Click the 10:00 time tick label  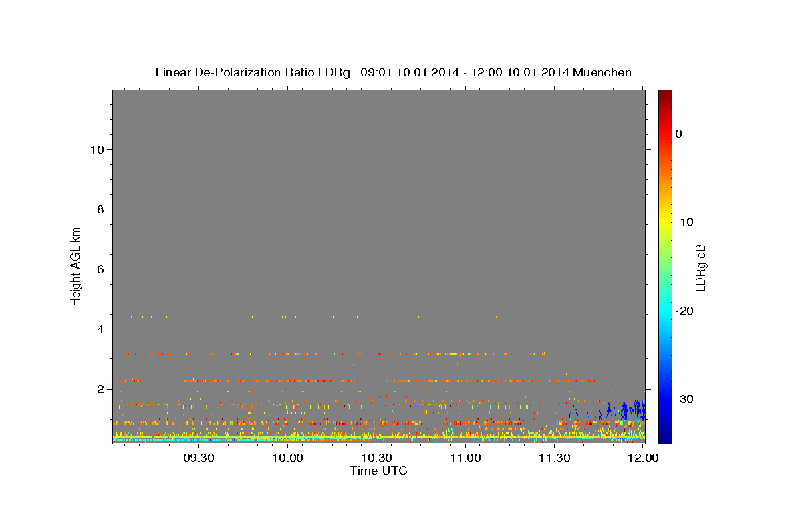tap(288, 458)
